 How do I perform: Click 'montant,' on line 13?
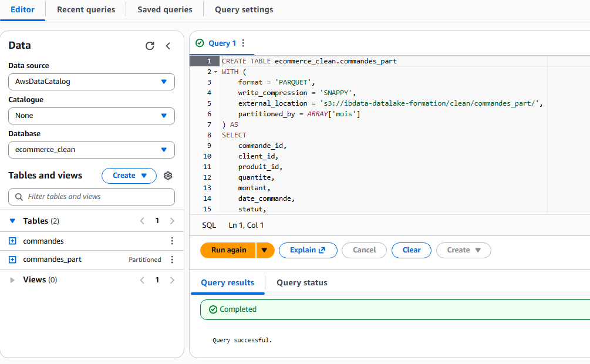tap(254, 188)
